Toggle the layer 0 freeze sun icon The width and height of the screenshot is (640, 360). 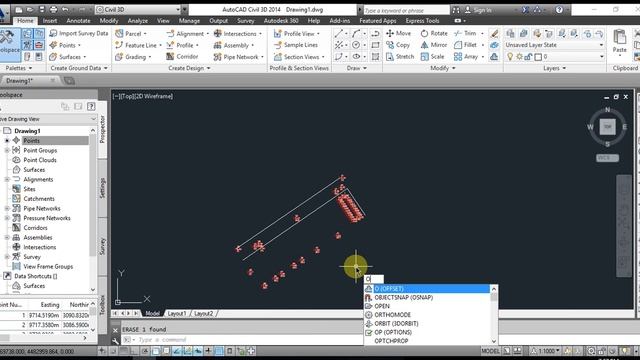point(519,57)
